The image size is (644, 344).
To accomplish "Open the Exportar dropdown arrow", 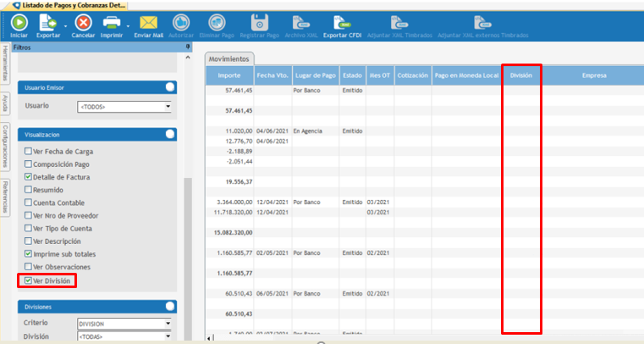I will pos(65,26).
